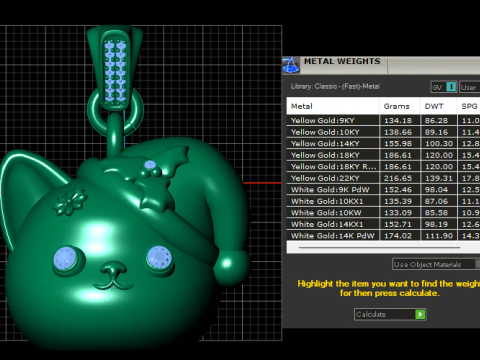The image size is (480, 360).
Task: Click the SPG column header
Action: tap(469, 106)
